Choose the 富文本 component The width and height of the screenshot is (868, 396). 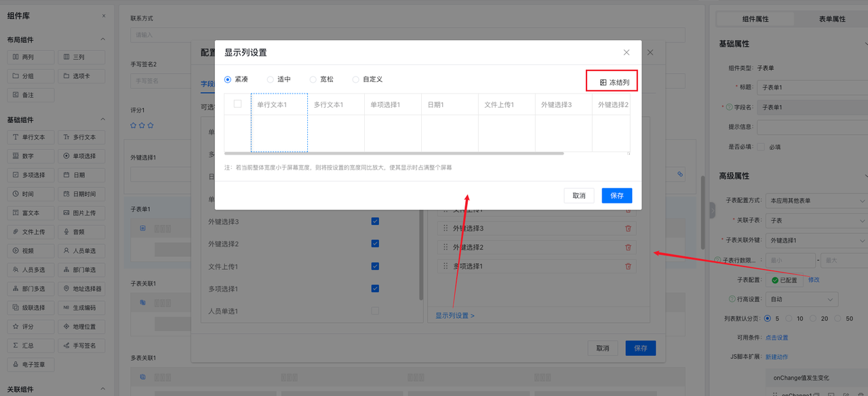pos(31,213)
